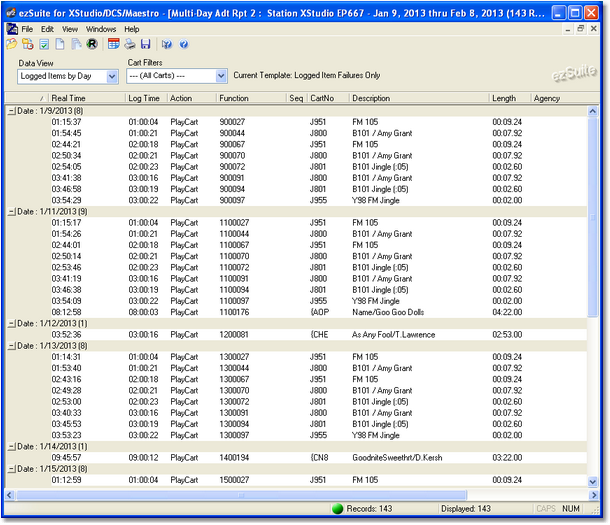Viewport: 610px width, 525px height.
Task: Click the blue question mark help icon
Action: click(x=184, y=44)
